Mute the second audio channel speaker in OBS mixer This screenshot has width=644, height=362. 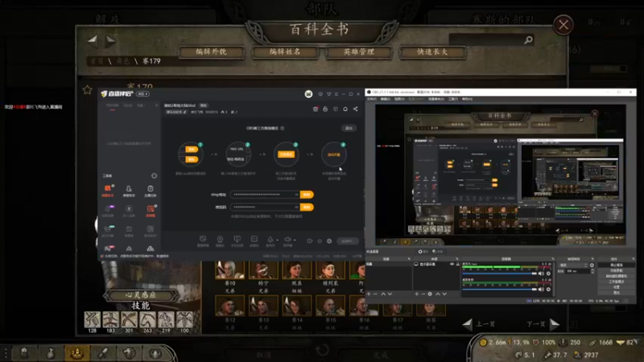(541, 289)
